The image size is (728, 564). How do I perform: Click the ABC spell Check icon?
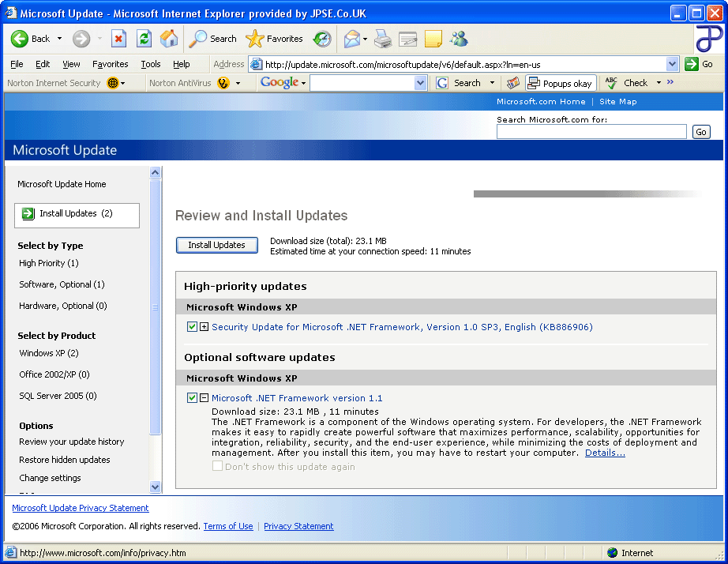[x=611, y=83]
